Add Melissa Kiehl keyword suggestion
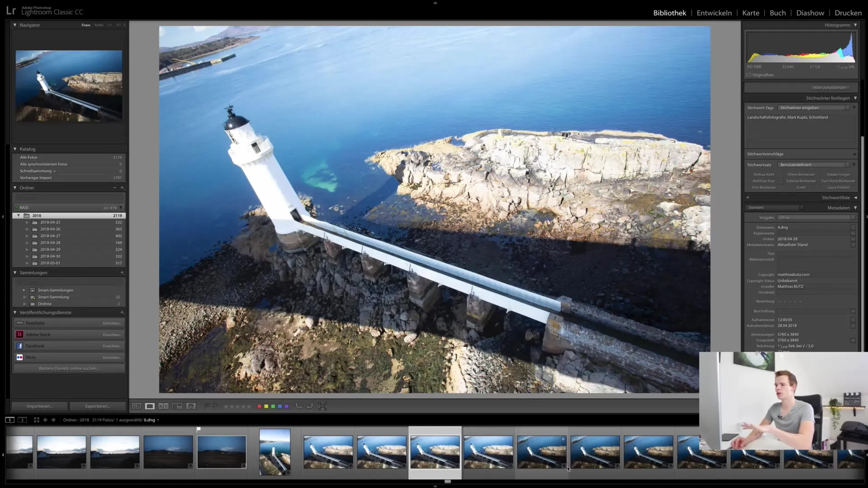868x488 pixels. tap(764, 174)
